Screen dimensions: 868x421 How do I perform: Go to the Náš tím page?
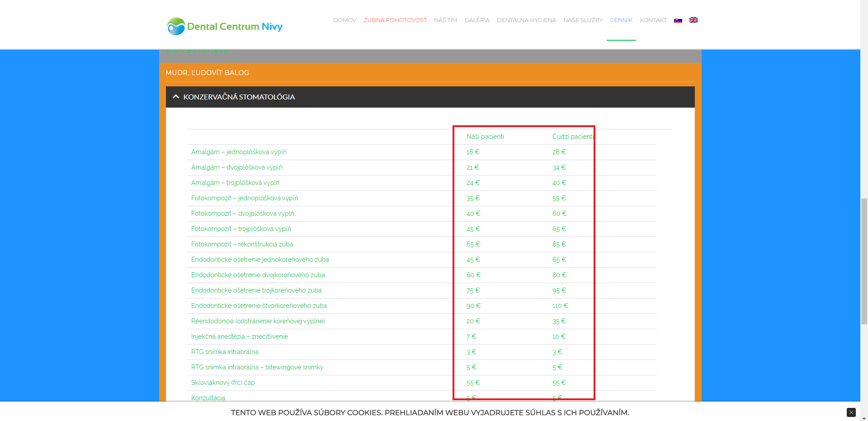point(445,20)
